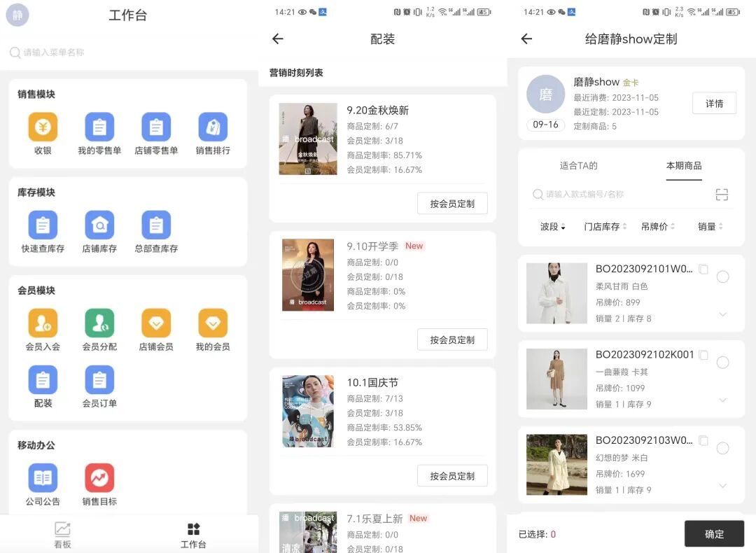View cream coat product image BO2023092103W0
756x553 pixels.
pos(556,465)
